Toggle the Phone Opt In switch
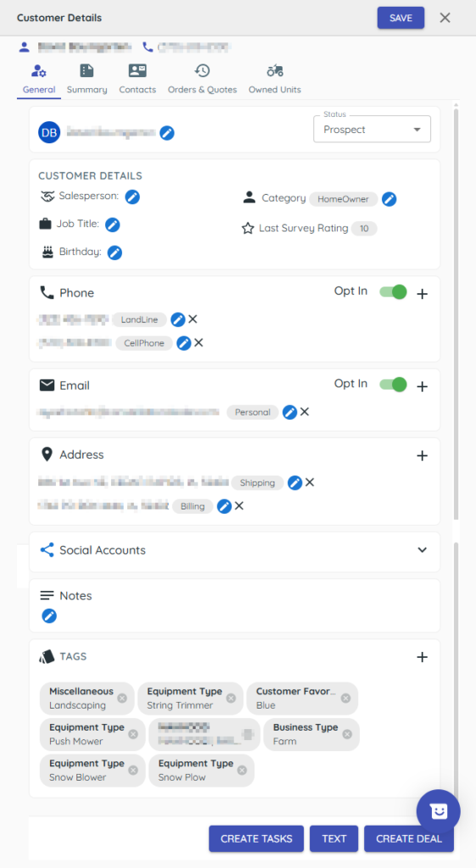 (394, 292)
